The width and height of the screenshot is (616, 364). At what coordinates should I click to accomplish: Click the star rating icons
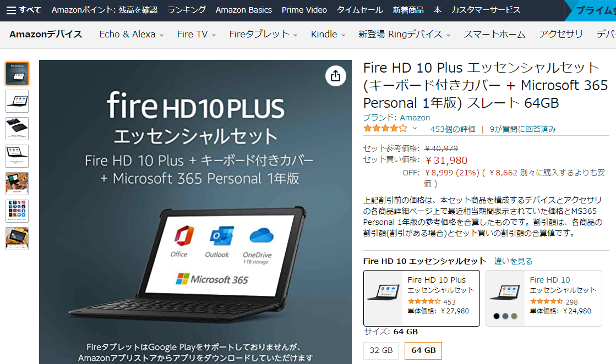385,128
